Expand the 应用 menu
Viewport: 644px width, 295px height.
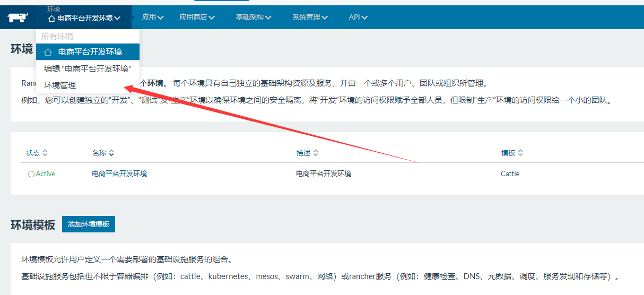coord(153,18)
